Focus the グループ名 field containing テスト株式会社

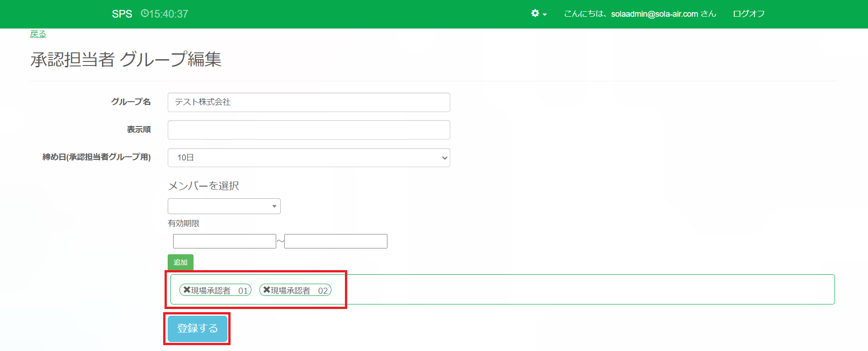point(309,102)
